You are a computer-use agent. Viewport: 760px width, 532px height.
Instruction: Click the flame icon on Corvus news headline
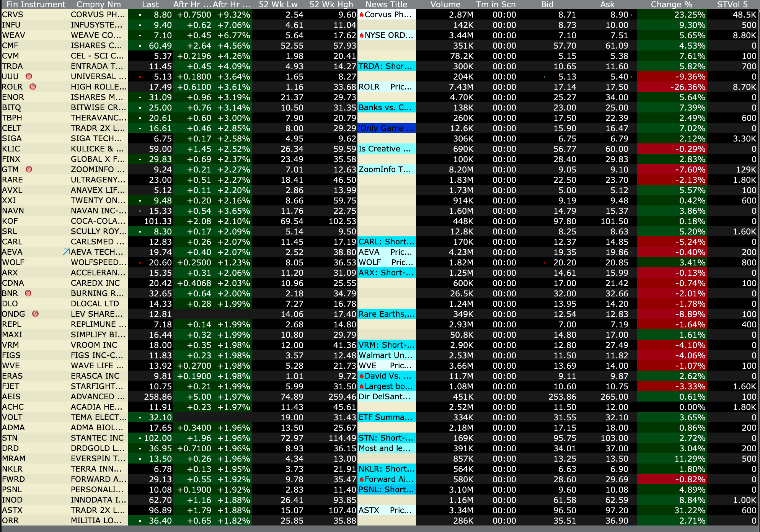point(362,15)
